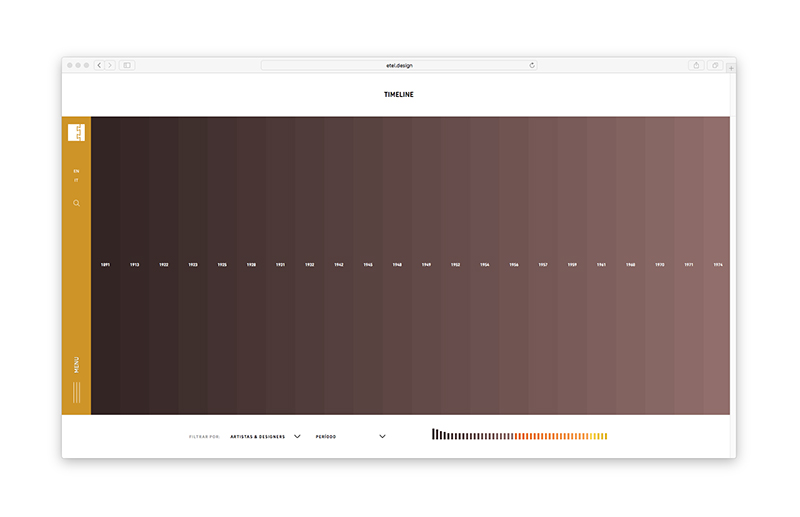Open a new tab with plus button
Screen dimensions: 800x517
pos(731,68)
